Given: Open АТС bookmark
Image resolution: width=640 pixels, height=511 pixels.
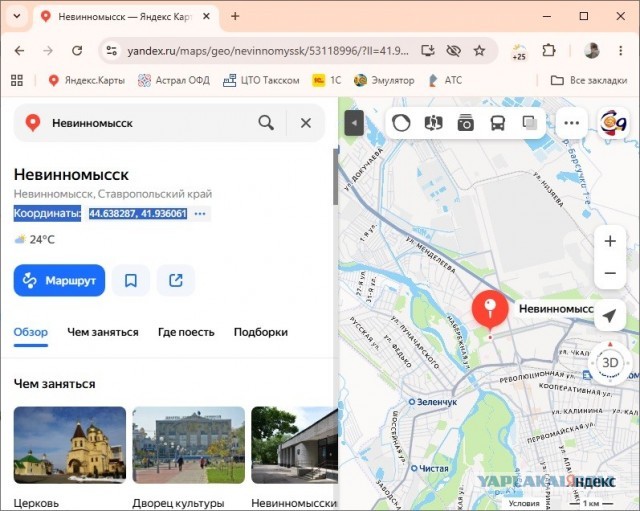Looking at the screenshot, I should (x=444, y=80).
